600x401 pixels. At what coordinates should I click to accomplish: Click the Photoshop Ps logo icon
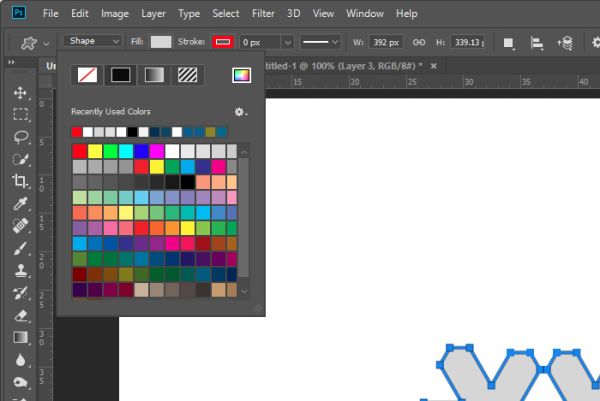19,13
